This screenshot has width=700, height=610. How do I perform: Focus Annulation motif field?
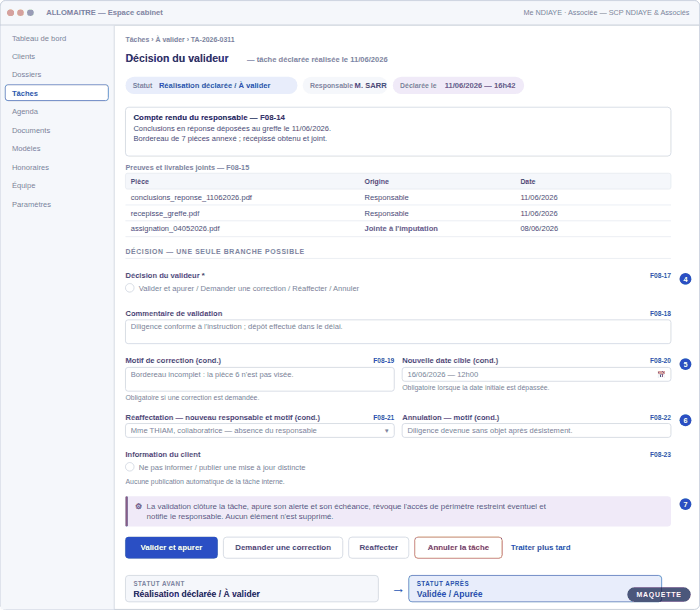point(537,430)
